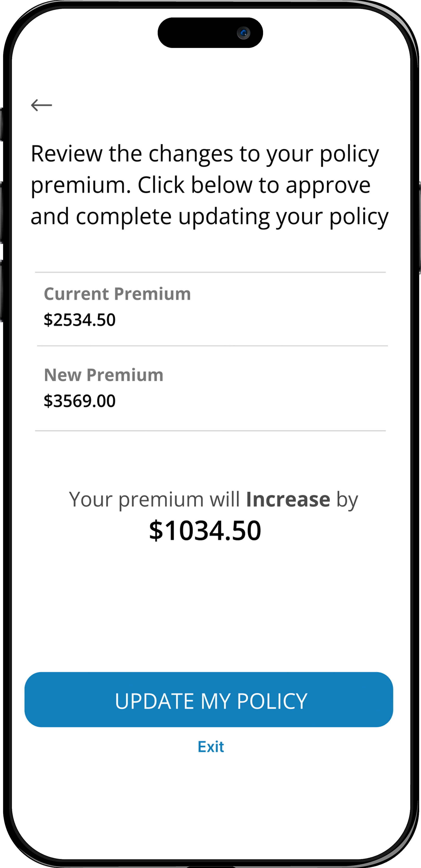Click the Exit link
This screenshot has width=421, height=868.
pyautogui.click(x=211, y=747)
